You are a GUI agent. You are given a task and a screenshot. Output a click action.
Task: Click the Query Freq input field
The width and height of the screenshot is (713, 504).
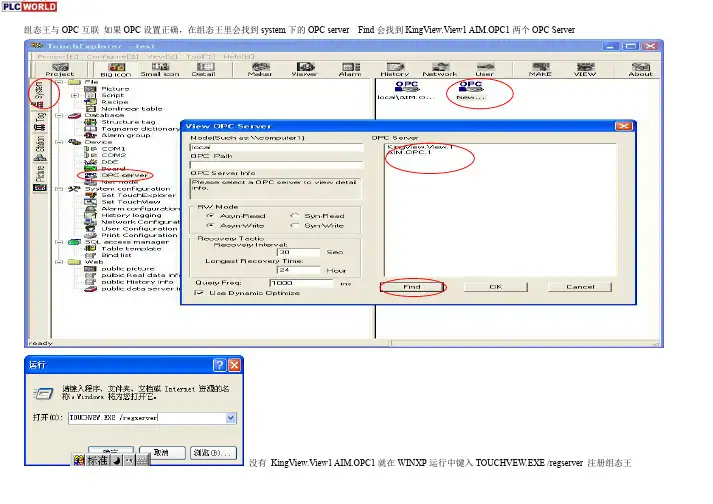tap(290, 283)
